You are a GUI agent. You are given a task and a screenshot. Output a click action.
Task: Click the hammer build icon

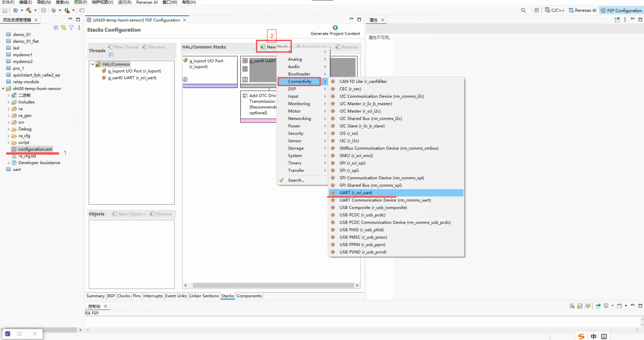click(x=29, y=10)
